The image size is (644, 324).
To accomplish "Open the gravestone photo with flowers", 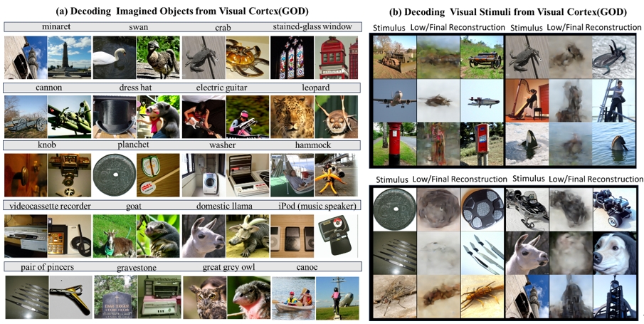I will coord(113,296).
